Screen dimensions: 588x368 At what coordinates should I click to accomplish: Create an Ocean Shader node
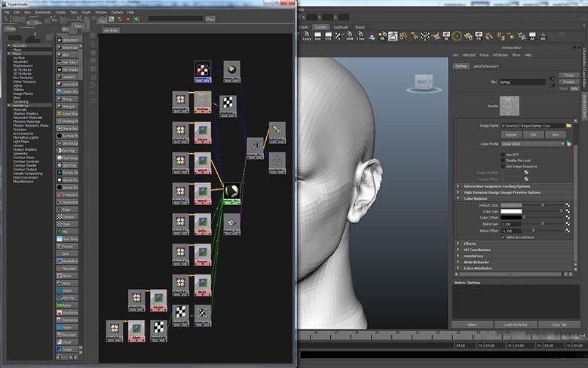67,91
